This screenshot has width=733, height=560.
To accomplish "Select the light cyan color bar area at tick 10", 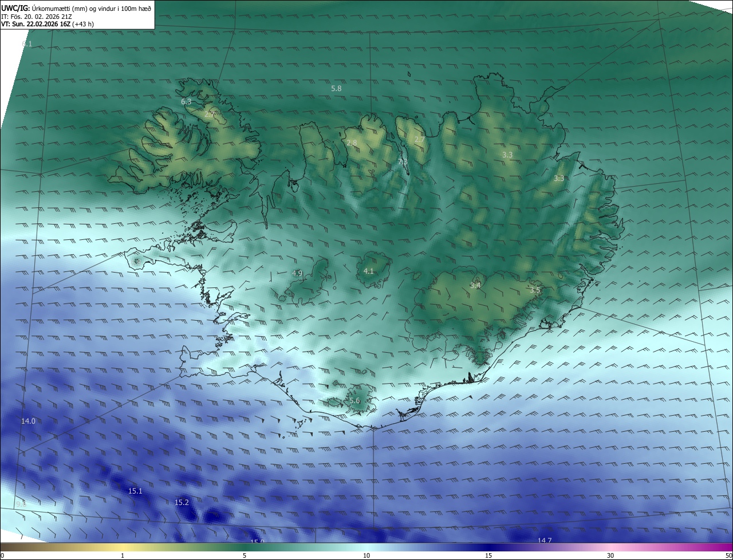I will point(366,547).
